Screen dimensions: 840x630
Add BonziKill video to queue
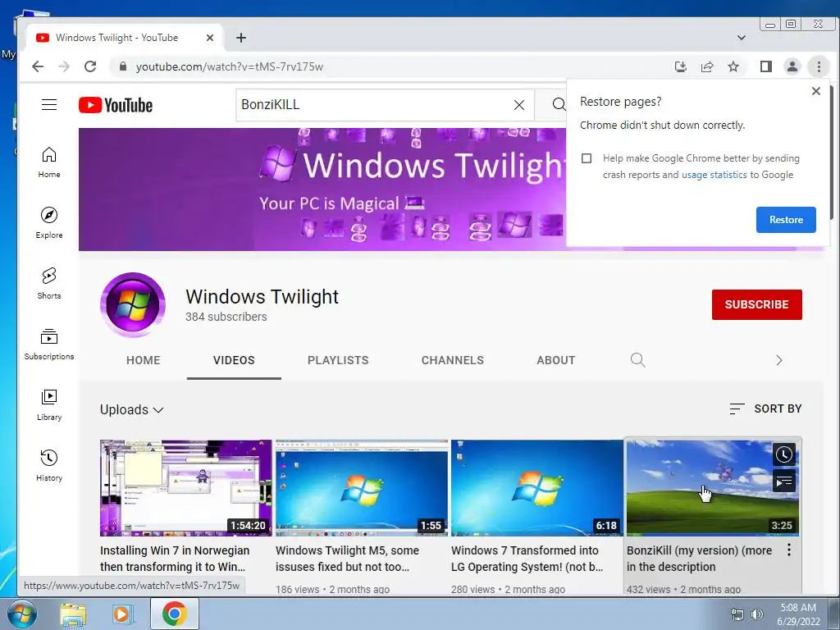point(783,482)
